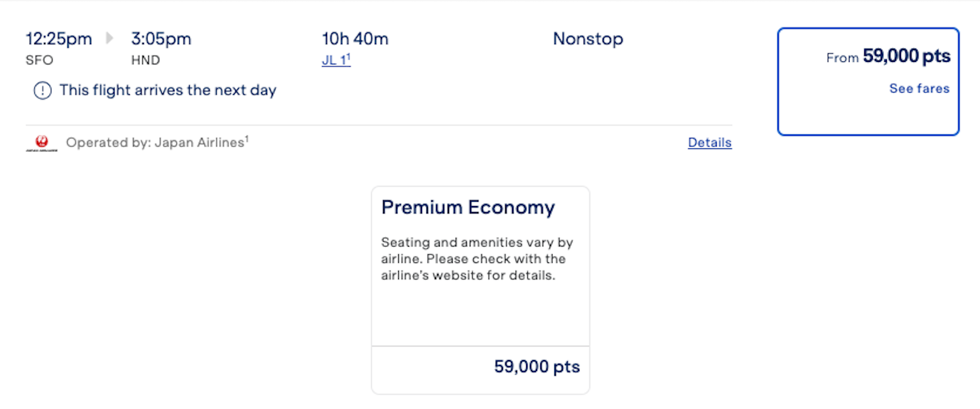Click the Premium Economy heading
980x409 pixels.
click(x=468, y=207)
